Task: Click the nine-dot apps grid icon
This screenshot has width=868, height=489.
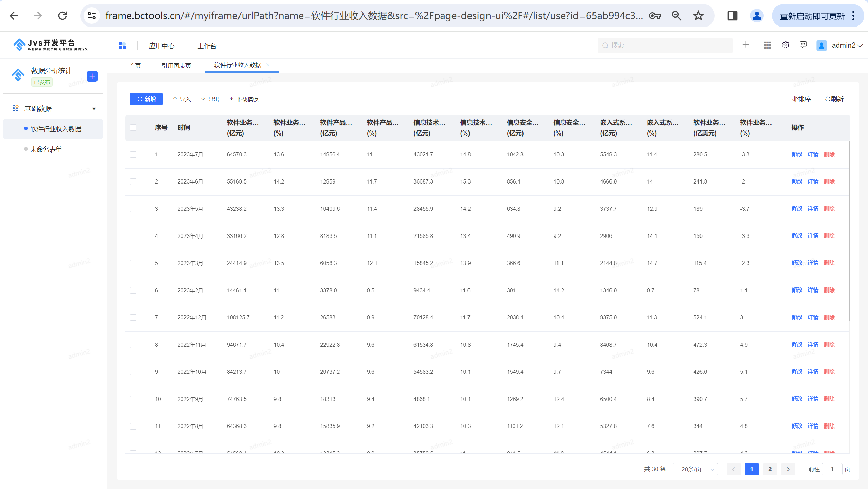Action: tap(767, 45)
